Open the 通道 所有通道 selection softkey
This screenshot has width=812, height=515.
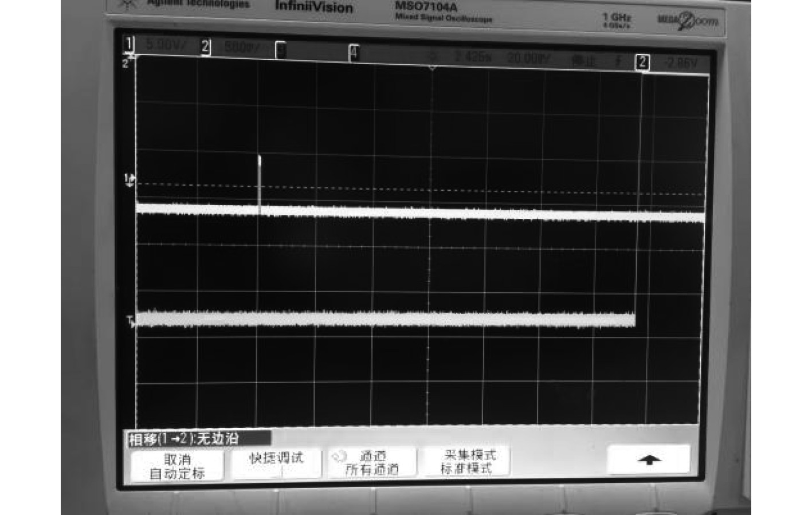(372, 462)
